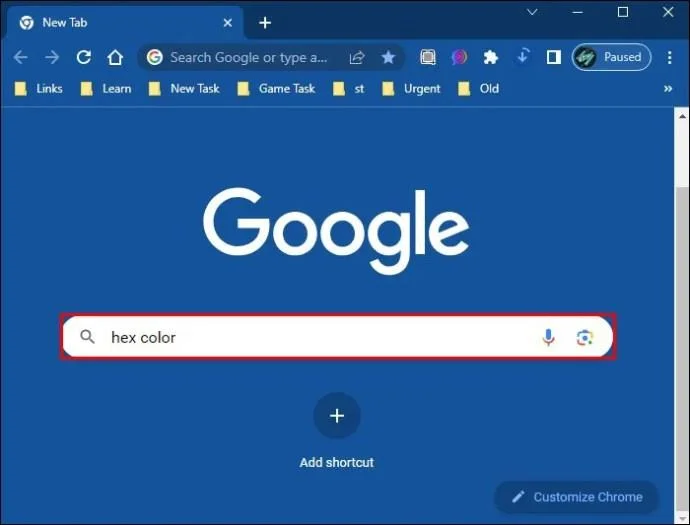
Task: Open tab search dropdown arrow in title bar
Action: click(x=532, y=12)
